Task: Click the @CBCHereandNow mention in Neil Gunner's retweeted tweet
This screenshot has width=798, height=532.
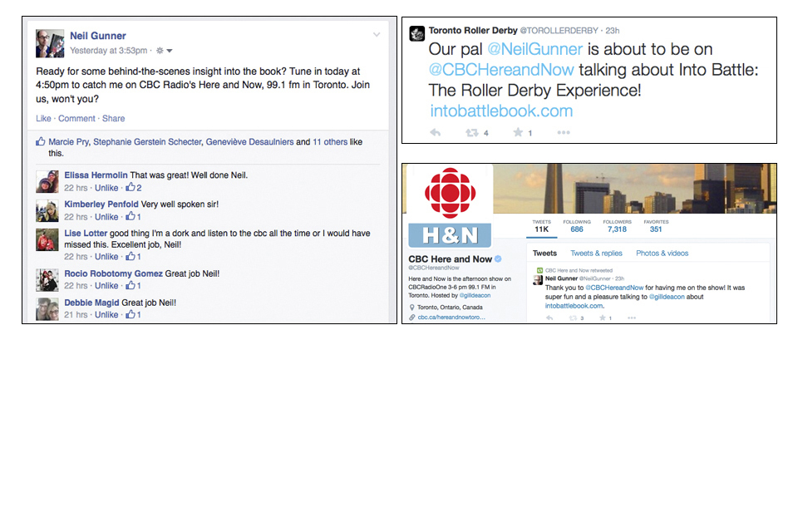Action: [614, 288]
